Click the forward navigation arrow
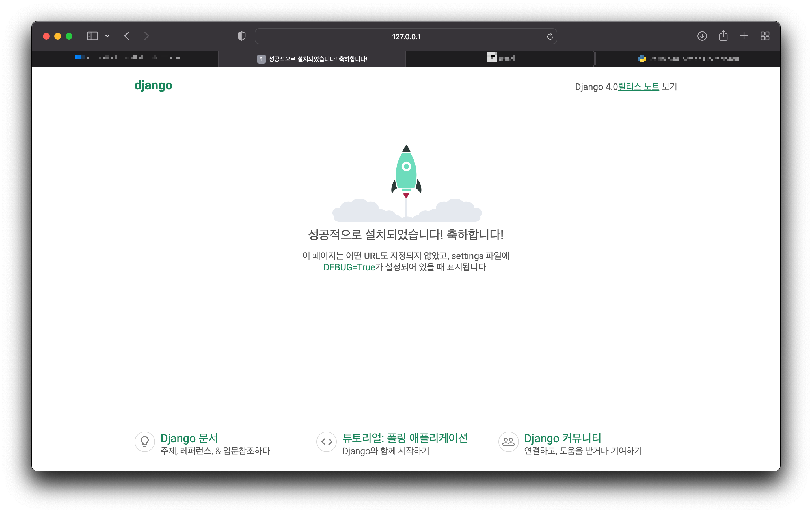Screen dimensions: 812x513 click(x=146, y=36)
